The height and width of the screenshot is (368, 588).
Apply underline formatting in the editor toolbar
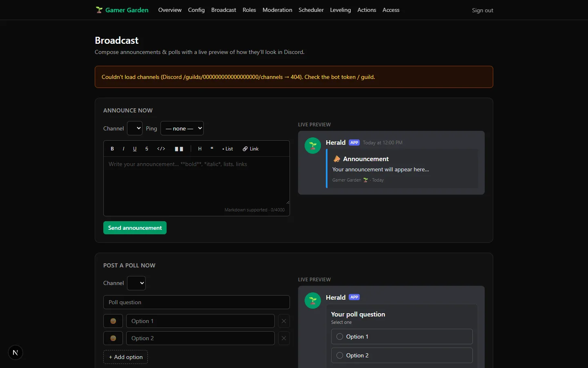135,149
